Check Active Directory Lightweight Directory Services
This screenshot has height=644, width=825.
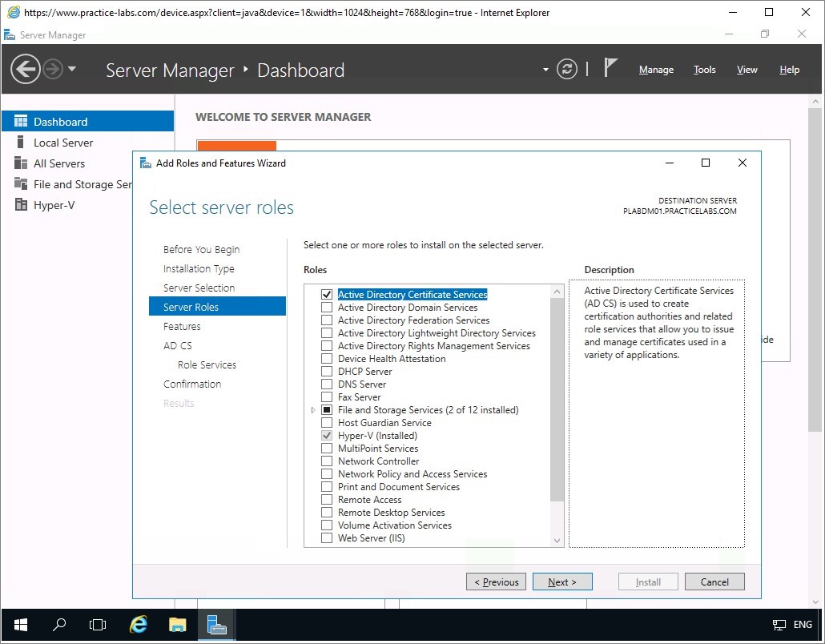(x=327, y=333)
